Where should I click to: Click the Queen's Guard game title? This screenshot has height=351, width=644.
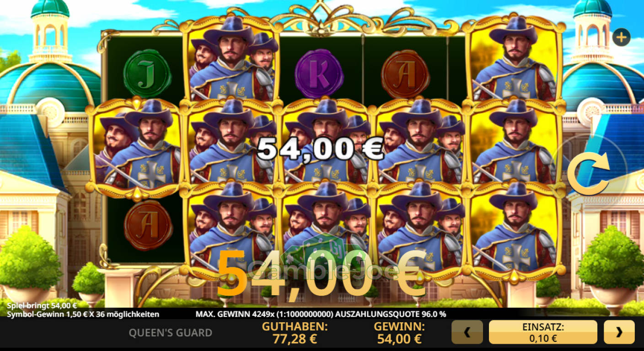click(x=170, y=333)
